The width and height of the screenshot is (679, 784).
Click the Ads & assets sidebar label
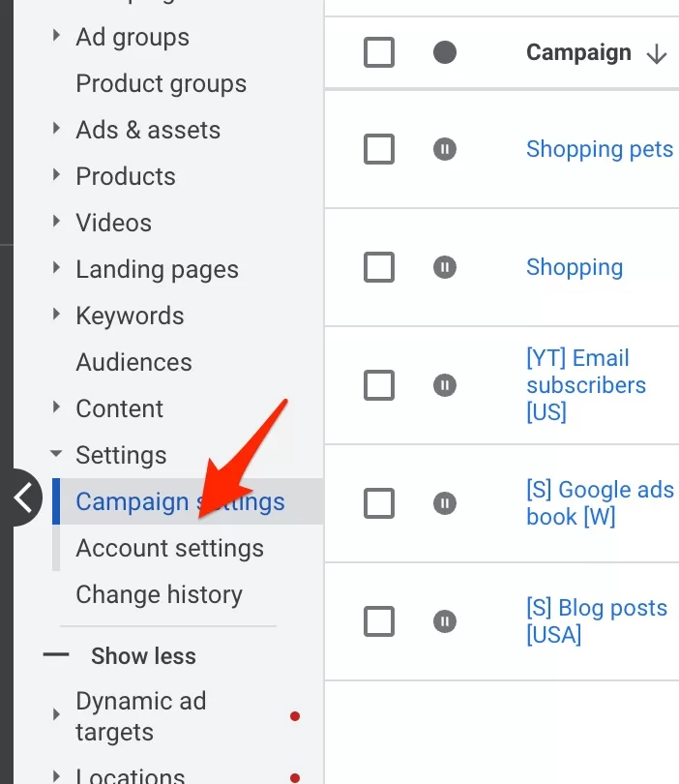point(148,130)
